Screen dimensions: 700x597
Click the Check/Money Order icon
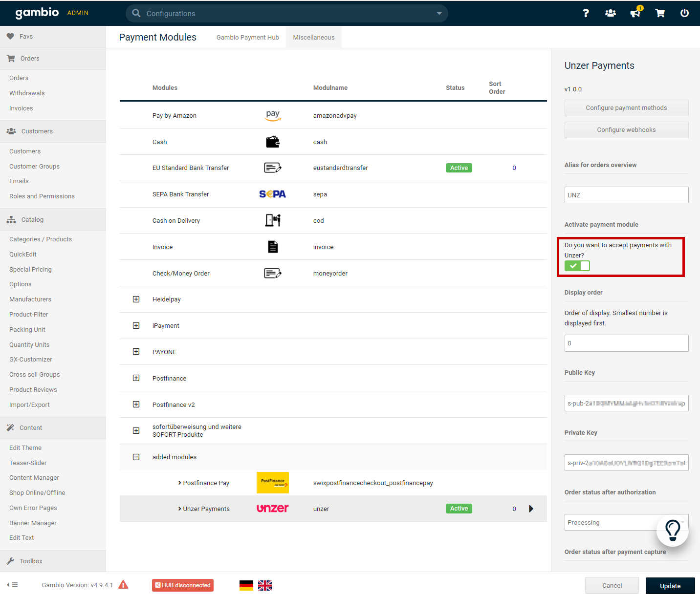[273, 273]
